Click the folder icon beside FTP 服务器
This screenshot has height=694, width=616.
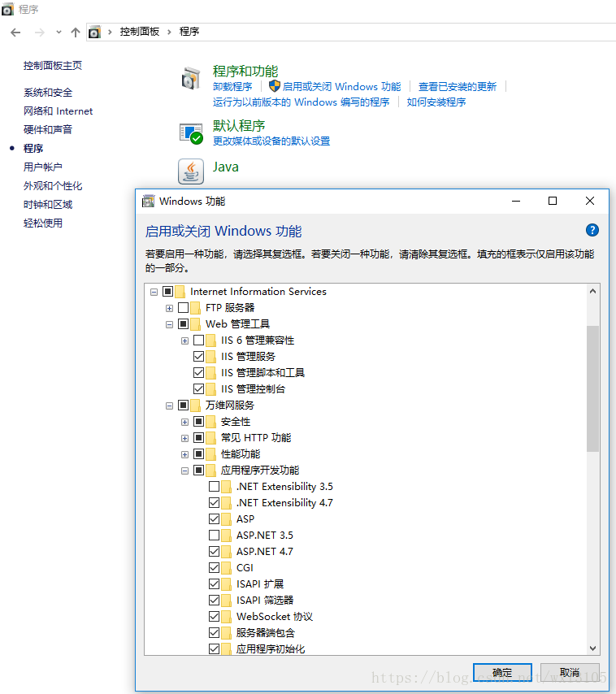[195, 308]
